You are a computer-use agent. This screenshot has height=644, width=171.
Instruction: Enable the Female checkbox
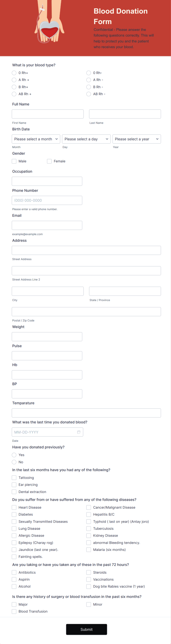49,161
